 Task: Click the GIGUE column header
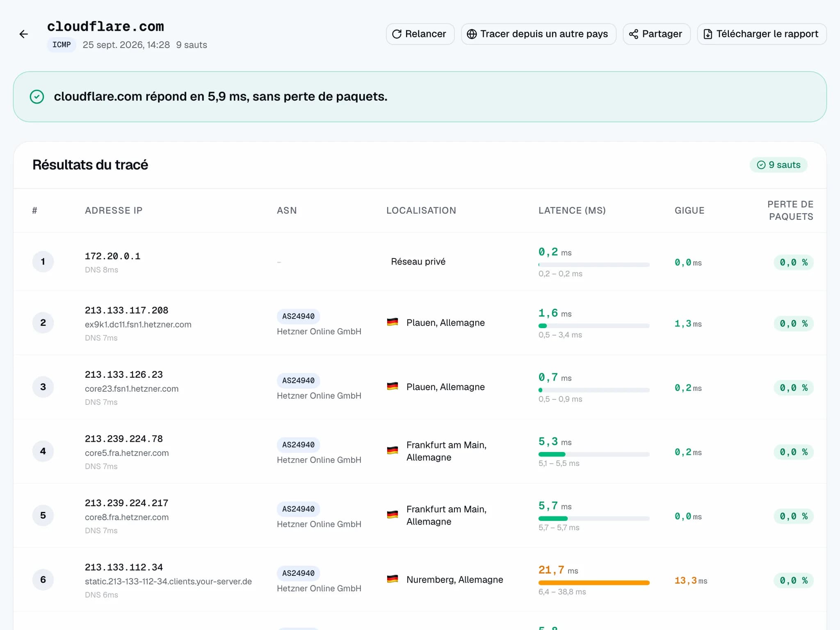point(689,210)
